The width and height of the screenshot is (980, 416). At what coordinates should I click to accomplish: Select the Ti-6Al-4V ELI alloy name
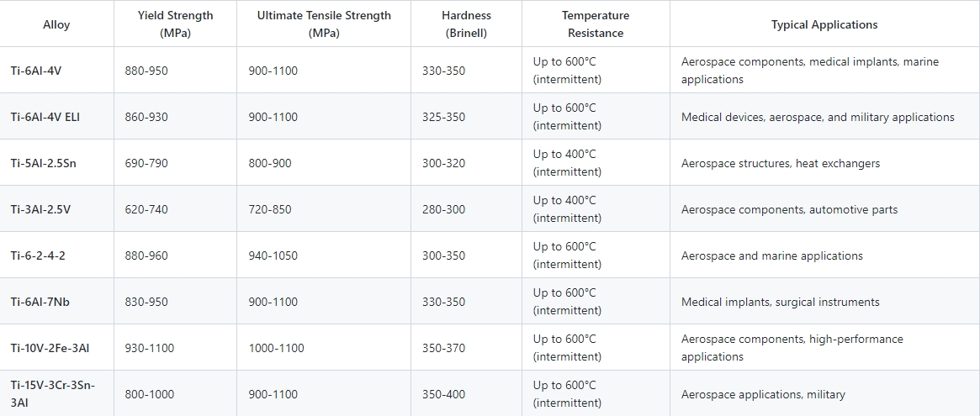45,117
